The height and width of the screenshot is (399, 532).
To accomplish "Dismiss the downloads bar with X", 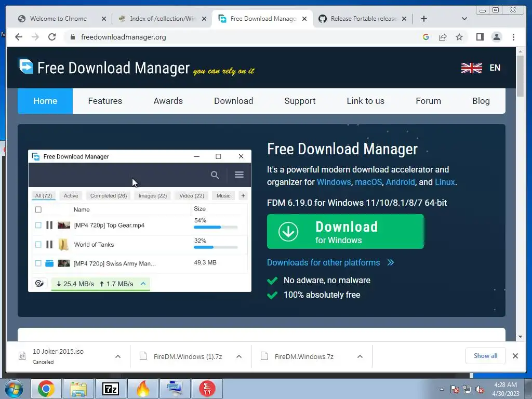I will pos(515,356).
